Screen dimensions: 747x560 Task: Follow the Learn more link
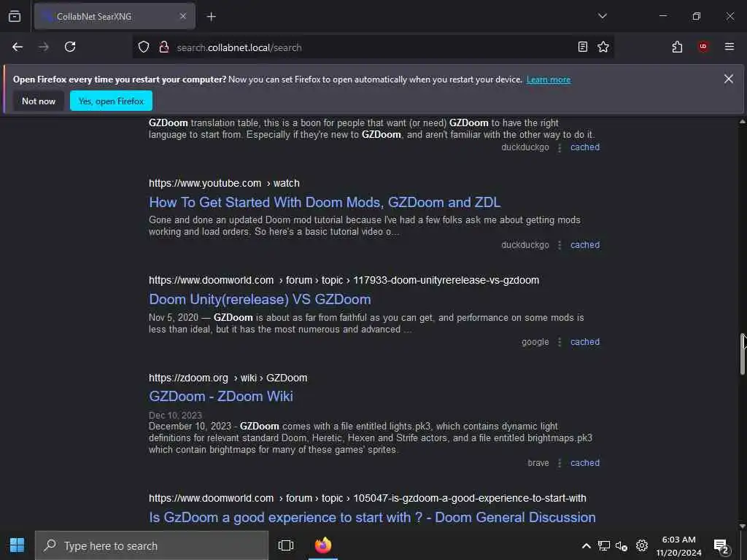(549, 79)
